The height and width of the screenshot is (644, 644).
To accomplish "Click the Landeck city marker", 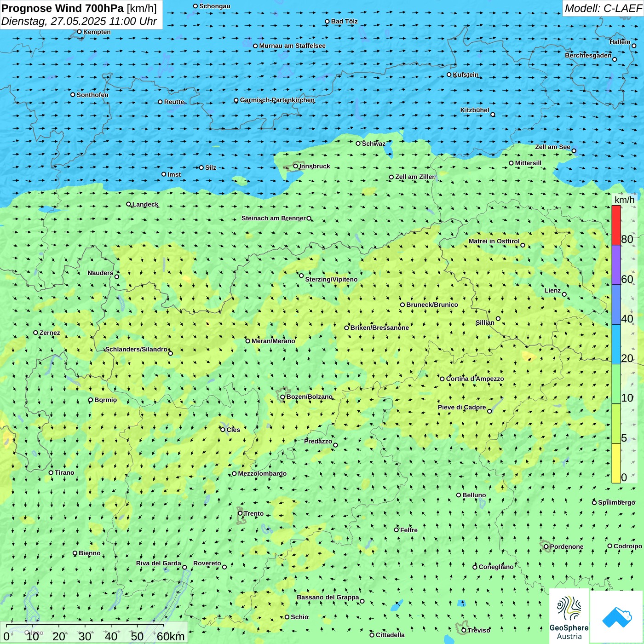I will click(128, 204).
